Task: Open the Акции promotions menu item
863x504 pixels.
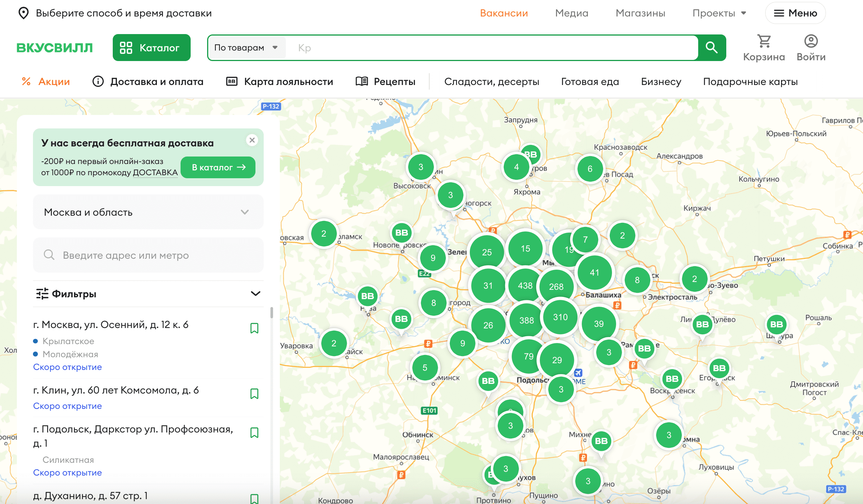Action: click(46, 82)
